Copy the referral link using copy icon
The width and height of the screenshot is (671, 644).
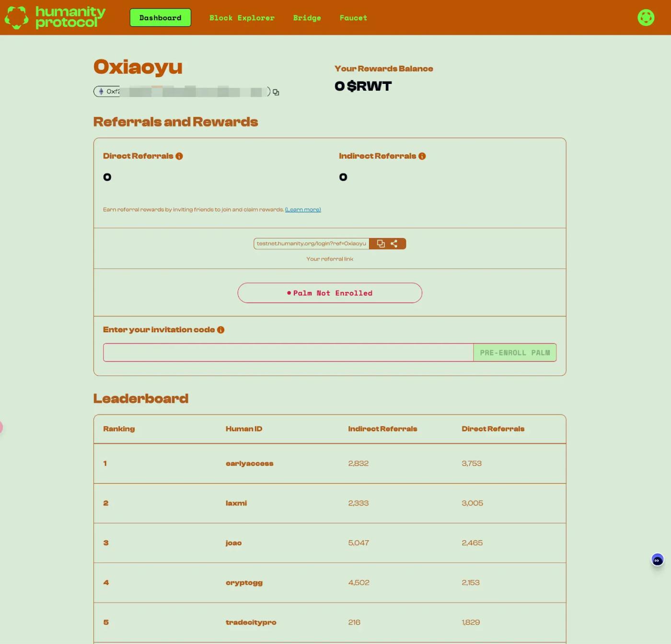click(381, 244)
